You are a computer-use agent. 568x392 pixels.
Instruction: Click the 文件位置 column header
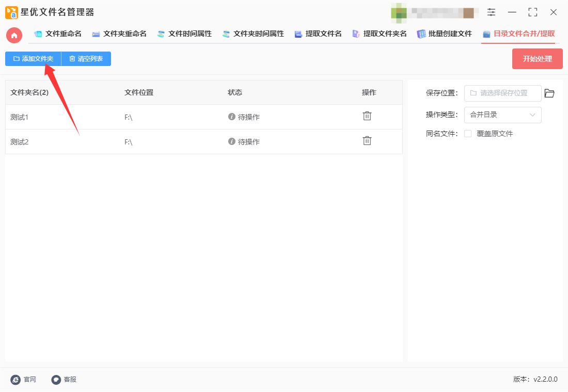tap(139, 92)
